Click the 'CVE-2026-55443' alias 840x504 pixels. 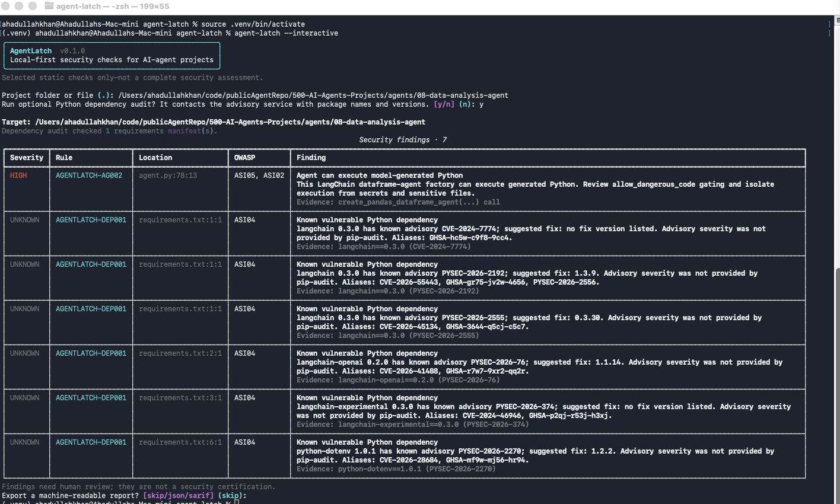pos(409,282)
